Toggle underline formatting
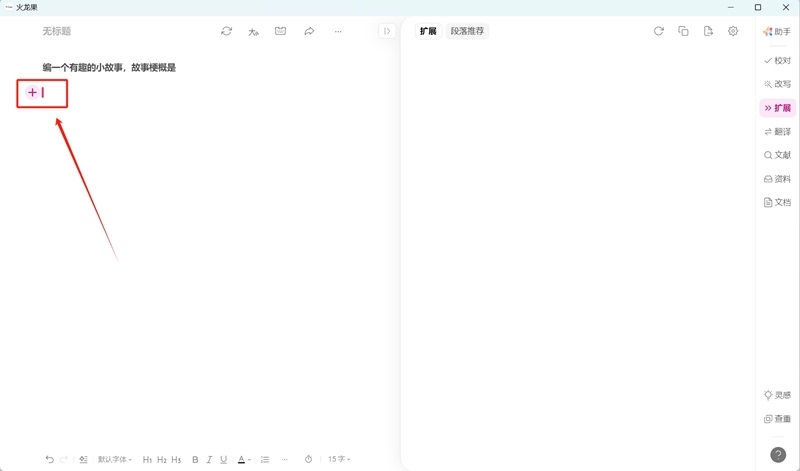The width and height of the screenshot is (800, 471). coord(223,459)
